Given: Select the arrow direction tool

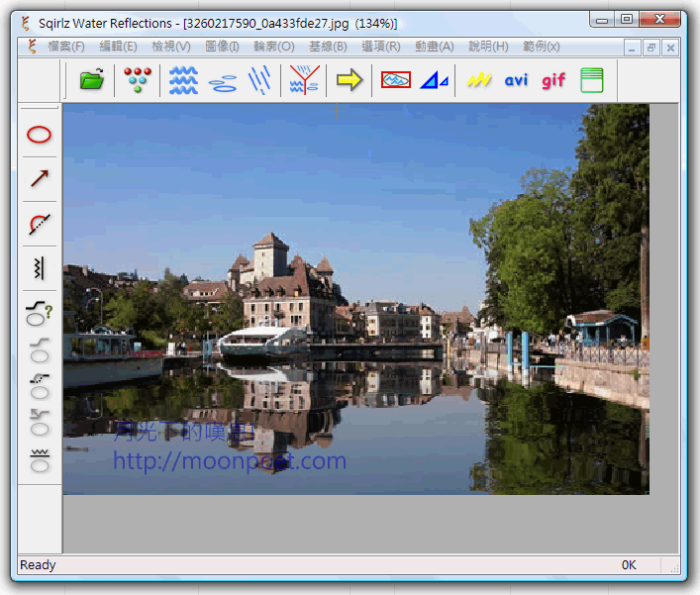Looking at the screenshot, I should click(x=39, y=179).
